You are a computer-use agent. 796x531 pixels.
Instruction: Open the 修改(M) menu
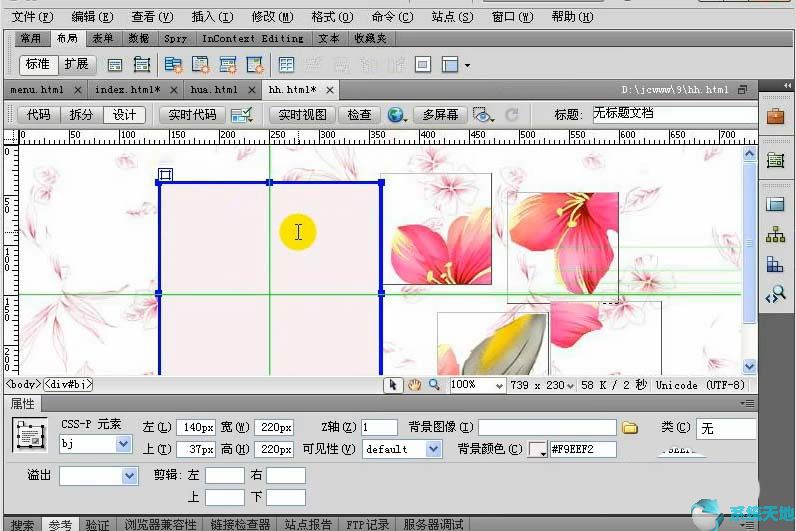[273, 17]
